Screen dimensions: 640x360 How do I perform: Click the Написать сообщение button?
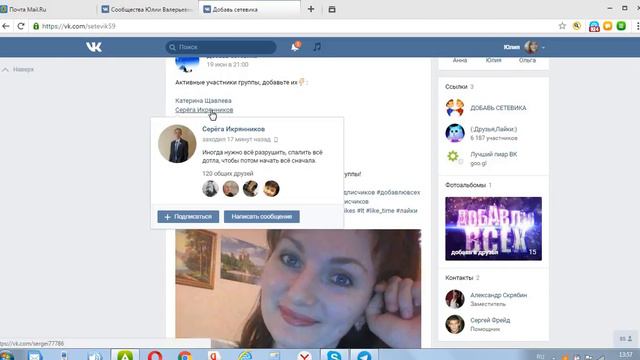[262, 217]
